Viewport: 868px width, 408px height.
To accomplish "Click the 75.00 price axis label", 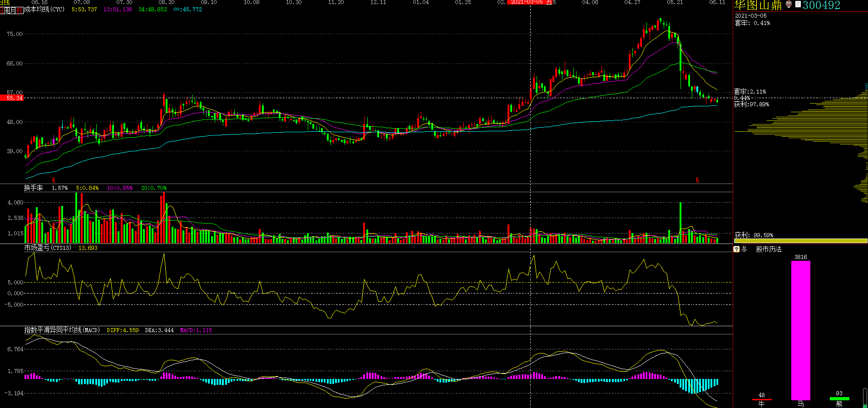I will pyautogui.click(x=15, y=34).
